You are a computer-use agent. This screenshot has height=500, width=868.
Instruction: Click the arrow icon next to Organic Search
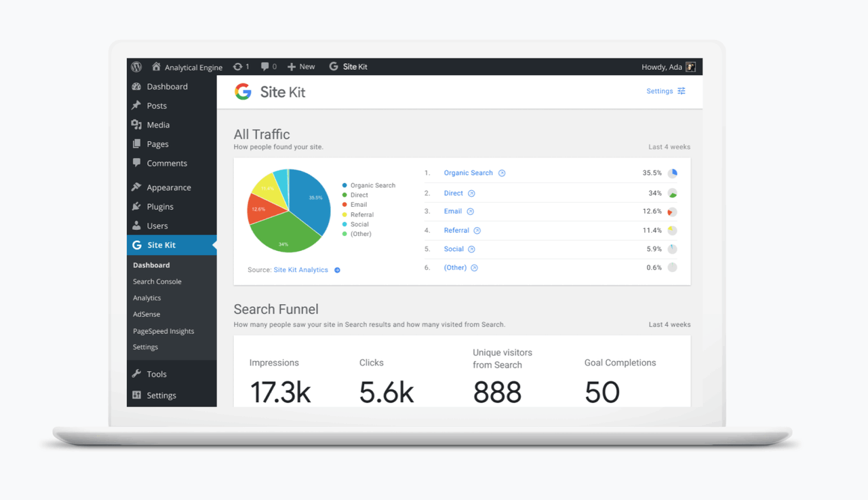click(502, 173)
